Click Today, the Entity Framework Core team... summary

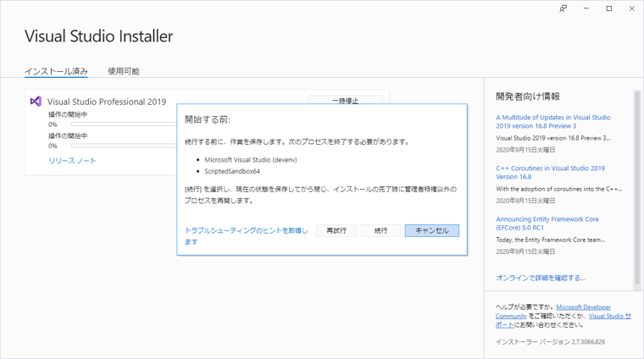click(x=550, y=240)
